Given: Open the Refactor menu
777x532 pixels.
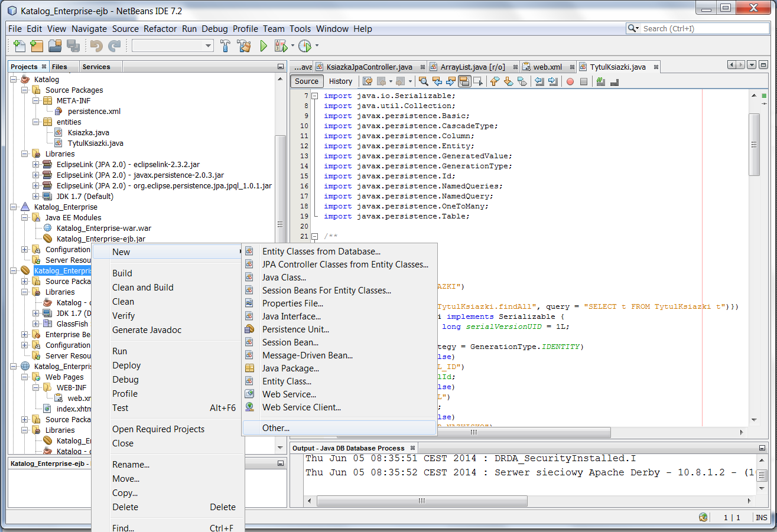Looking at the screenshot, I should (x=160, y=28).
